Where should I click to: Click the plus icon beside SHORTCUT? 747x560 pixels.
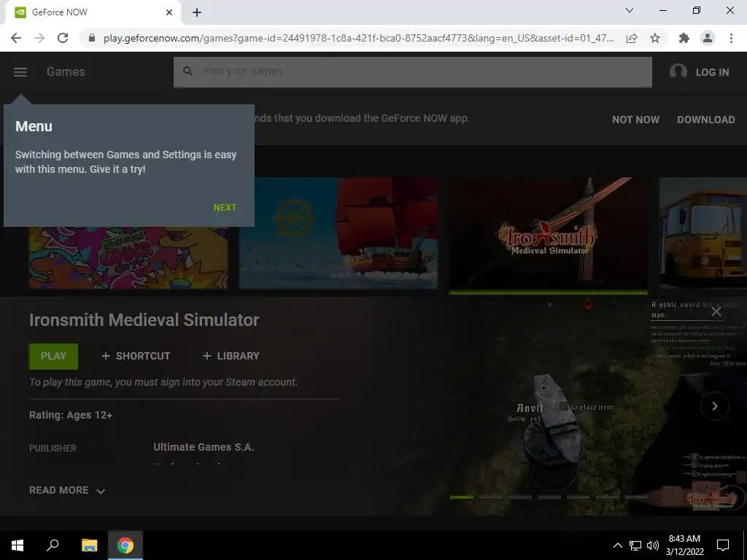point(106,356)
